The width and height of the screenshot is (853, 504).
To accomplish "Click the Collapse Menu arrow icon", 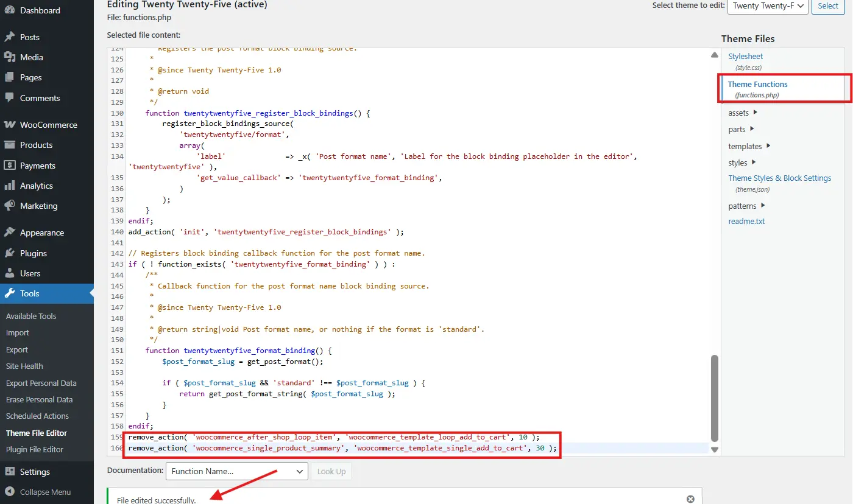I will tap(10, 492).
